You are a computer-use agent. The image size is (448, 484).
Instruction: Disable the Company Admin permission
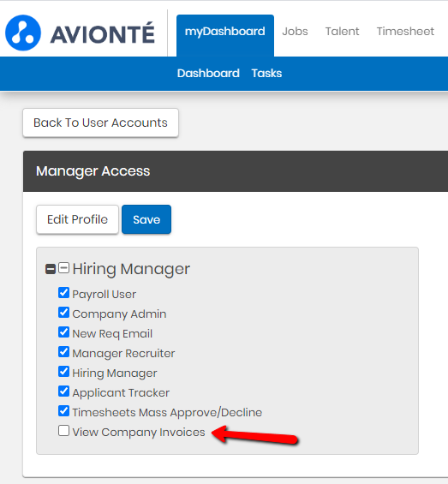pos(63,313)
